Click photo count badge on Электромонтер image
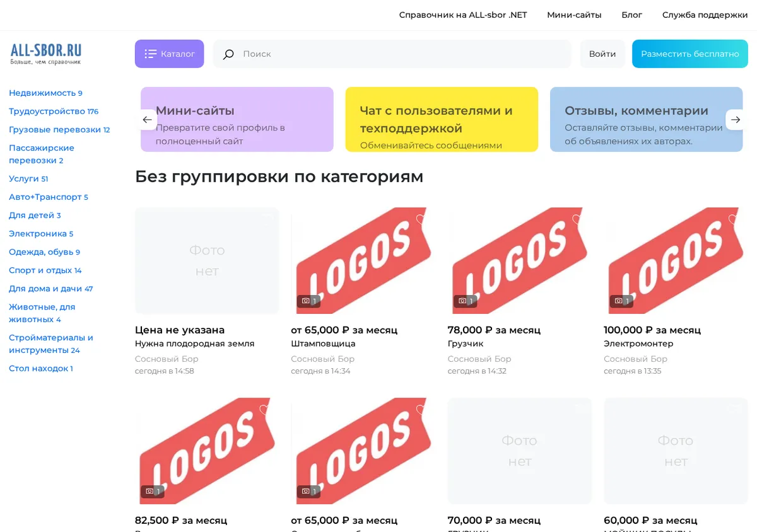This screenshot has width=757, height=532. tap(621, 301)
